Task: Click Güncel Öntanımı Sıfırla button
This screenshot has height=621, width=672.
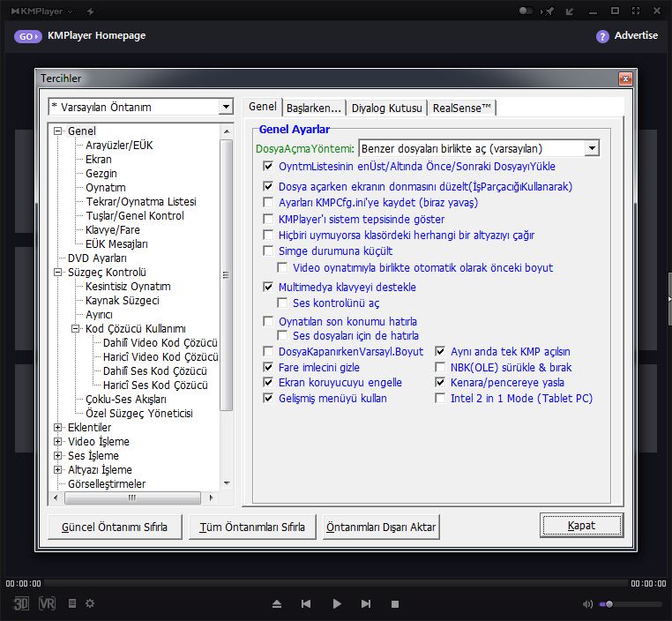Action: click(115, 527)
